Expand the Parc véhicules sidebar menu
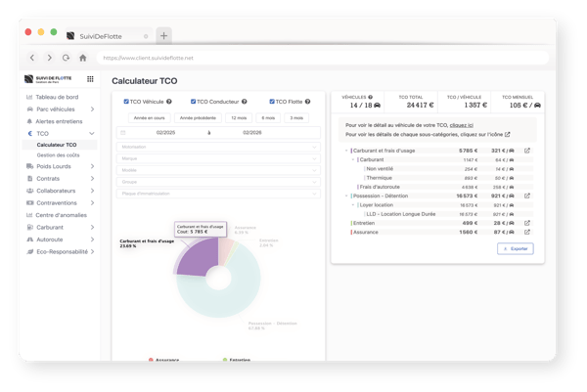This screenshot has height=392, width=587. [59, 109]
